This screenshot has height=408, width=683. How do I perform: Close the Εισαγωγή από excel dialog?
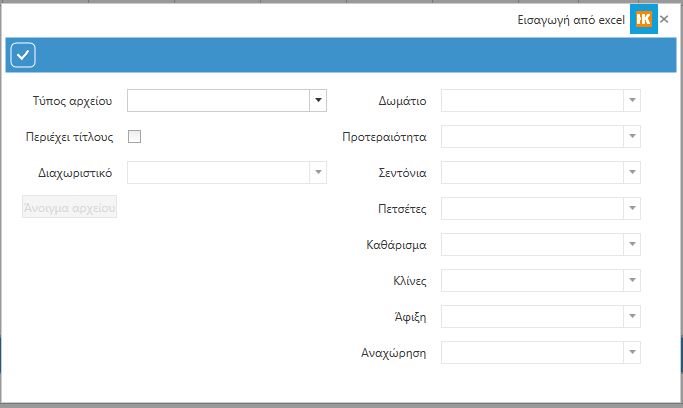click(x=664, y=19)
